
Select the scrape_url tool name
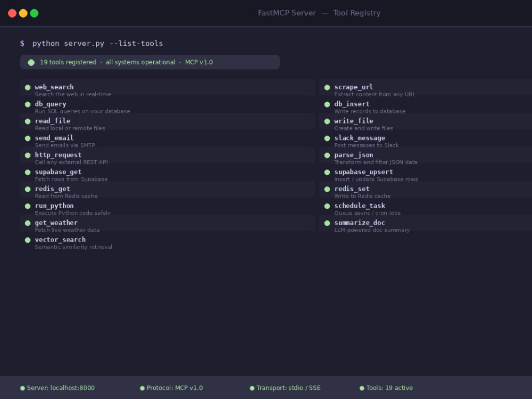354,87
